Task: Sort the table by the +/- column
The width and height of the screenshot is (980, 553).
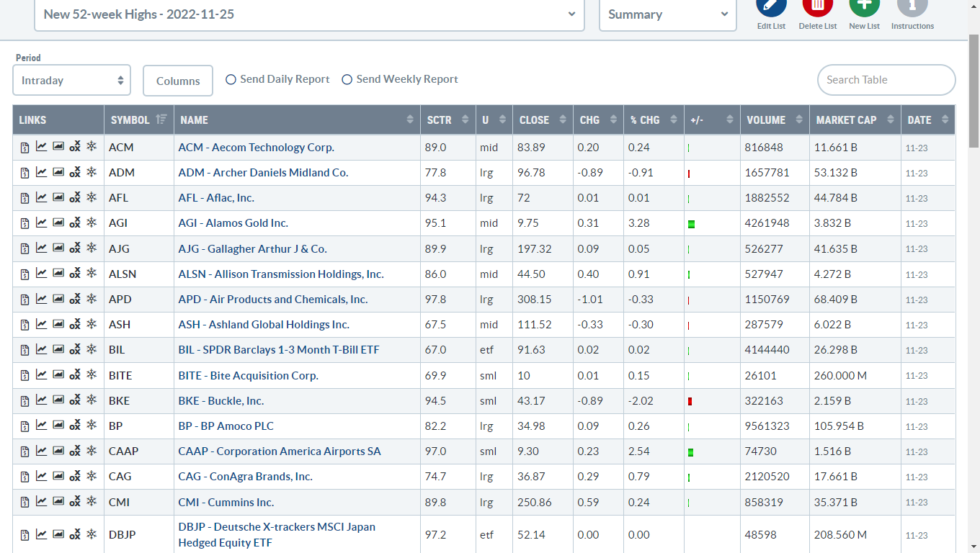Action: [x=712, y=120]
